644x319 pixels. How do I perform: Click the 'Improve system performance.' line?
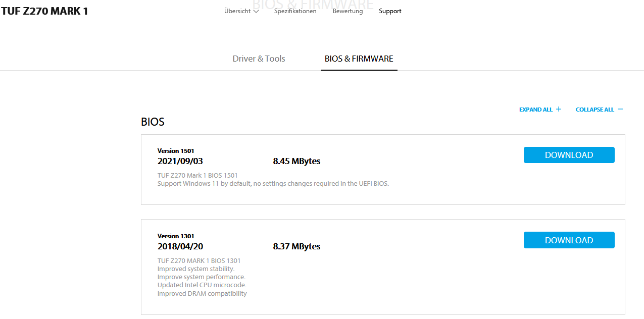tap(202, 277)
